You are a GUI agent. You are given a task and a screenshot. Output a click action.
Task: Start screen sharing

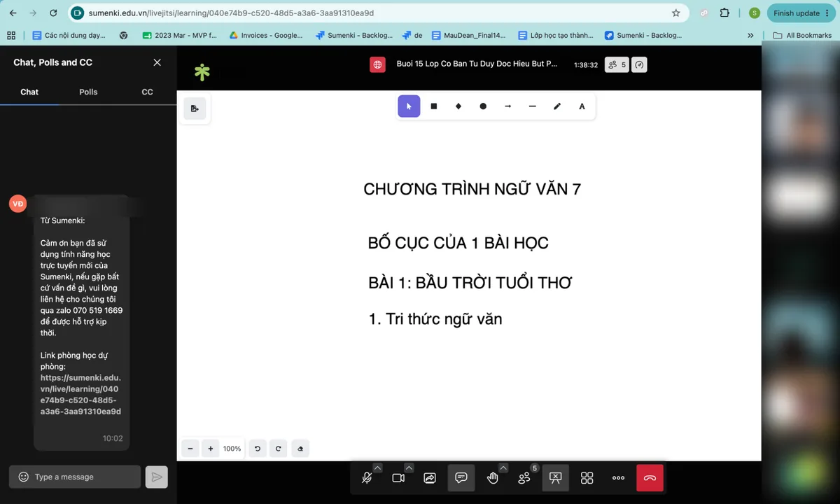click(430, 477)
